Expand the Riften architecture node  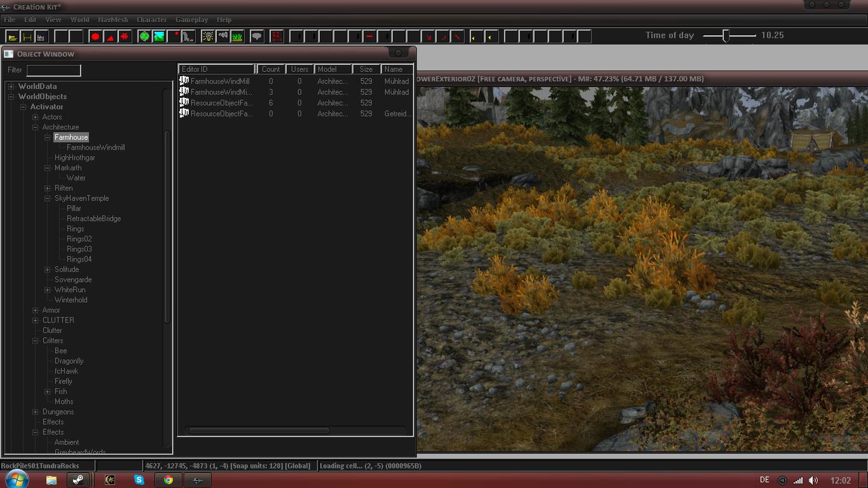coord(48,188)
